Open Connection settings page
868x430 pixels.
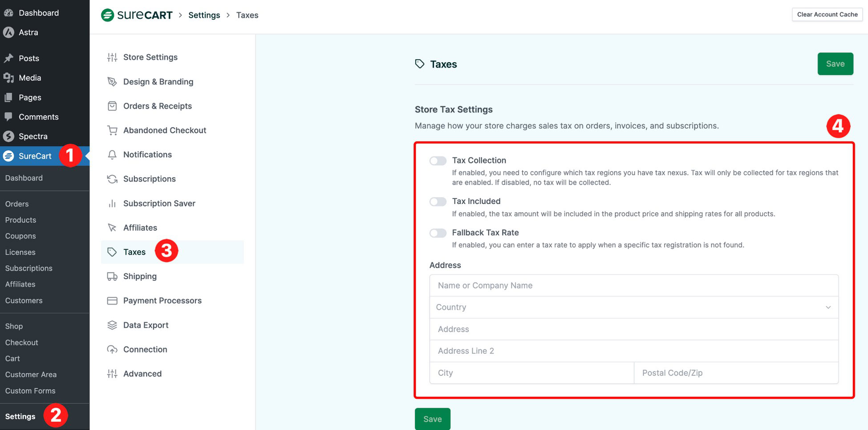(x=145, y=349)
